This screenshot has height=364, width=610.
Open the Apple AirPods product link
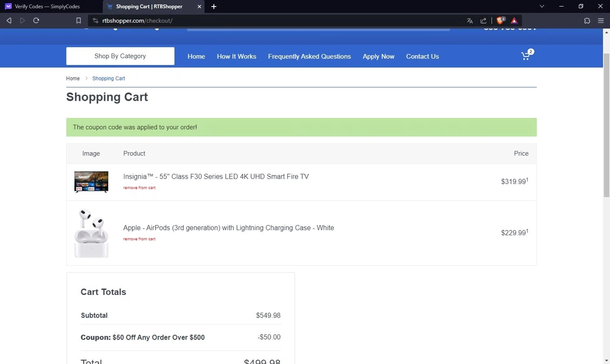pyautogui.click(x=229, y=228)
